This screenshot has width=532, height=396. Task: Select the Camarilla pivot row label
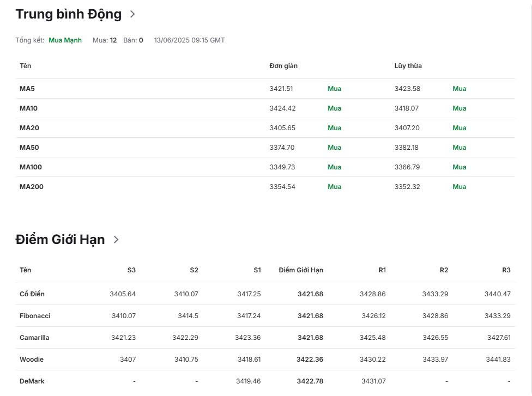(x=34, y=338)
